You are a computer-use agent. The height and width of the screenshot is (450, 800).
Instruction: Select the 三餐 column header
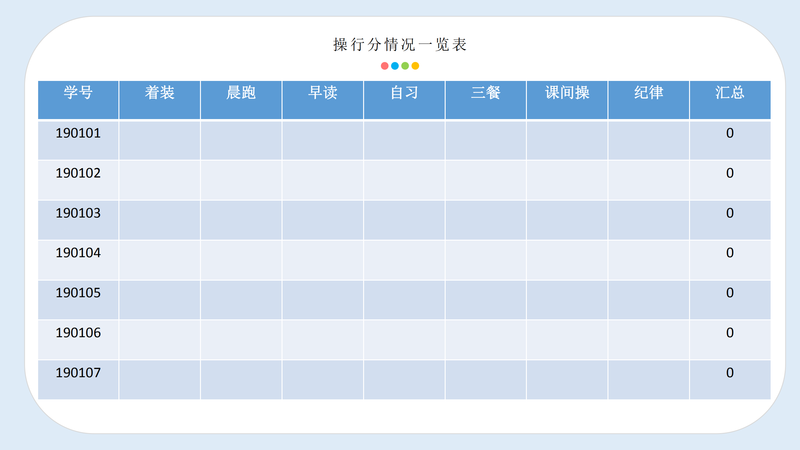(486, 99)
